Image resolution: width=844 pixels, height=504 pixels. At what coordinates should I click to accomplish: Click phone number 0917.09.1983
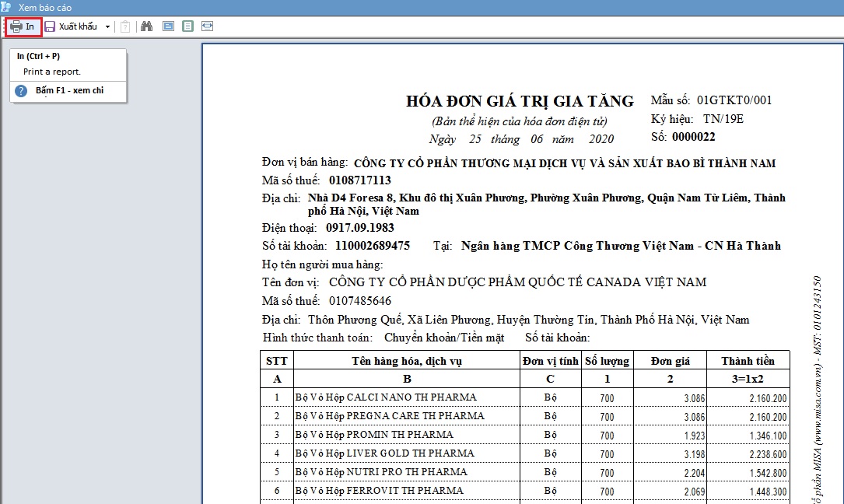(x=360, y=228)
